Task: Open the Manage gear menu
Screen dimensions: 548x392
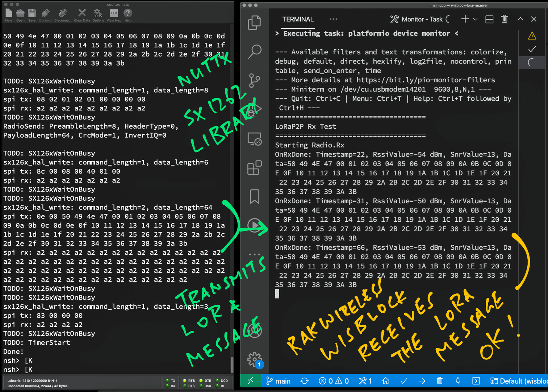Action: coord(255,359)
